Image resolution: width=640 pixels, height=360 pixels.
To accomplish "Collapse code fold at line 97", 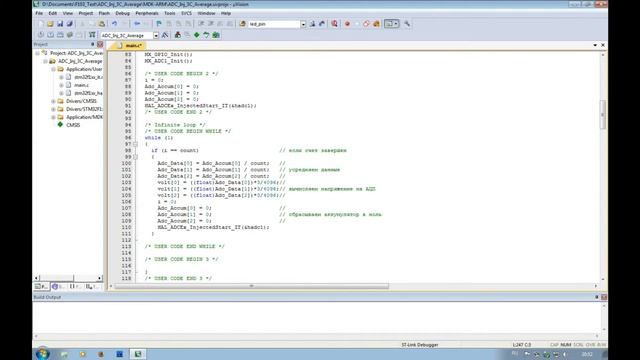I will click(136, 144).
